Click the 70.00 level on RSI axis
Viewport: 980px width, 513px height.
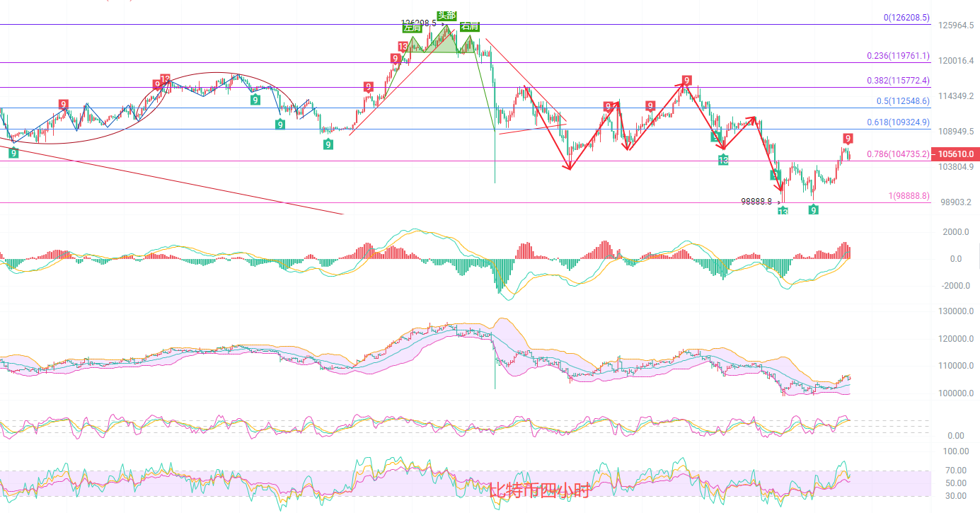click(x=955, y=471)
